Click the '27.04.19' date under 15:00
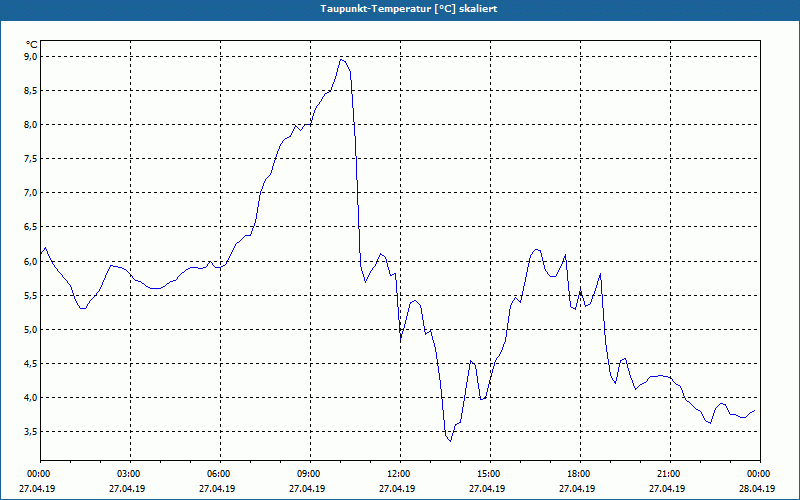 (x=488, y=488)
